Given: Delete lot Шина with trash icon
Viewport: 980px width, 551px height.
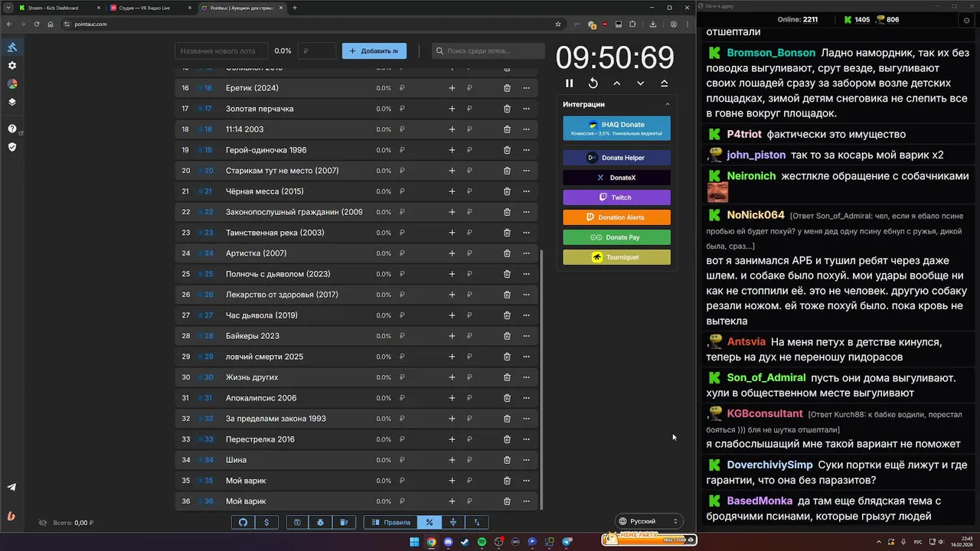Looking at the screenshot, I should pyautogui.click(x=507, y=460).
